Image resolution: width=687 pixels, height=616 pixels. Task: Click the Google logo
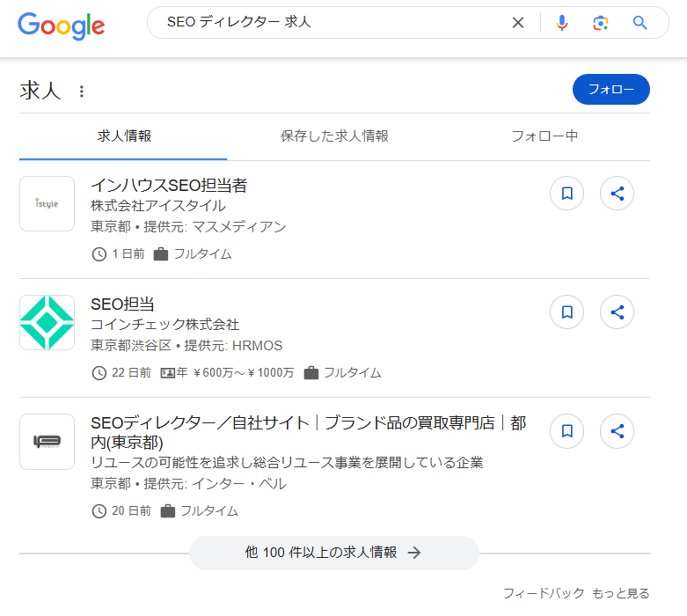(62, 26)
